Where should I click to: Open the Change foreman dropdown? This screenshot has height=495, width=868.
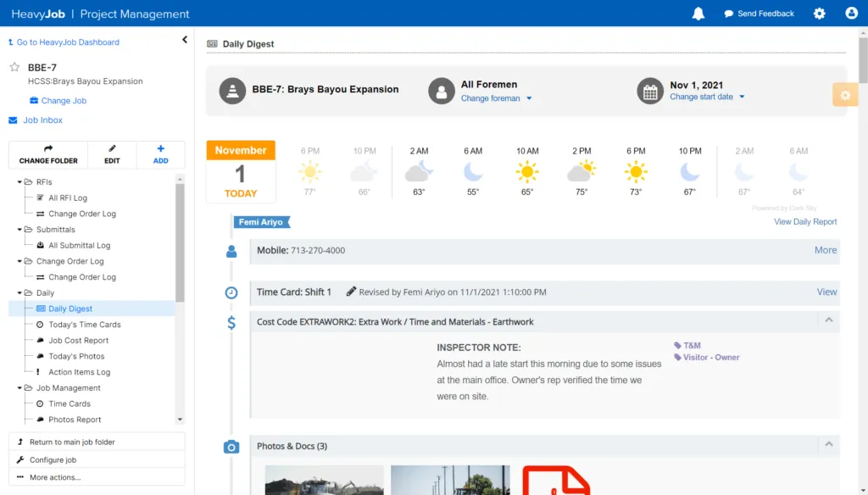(496, 98)
